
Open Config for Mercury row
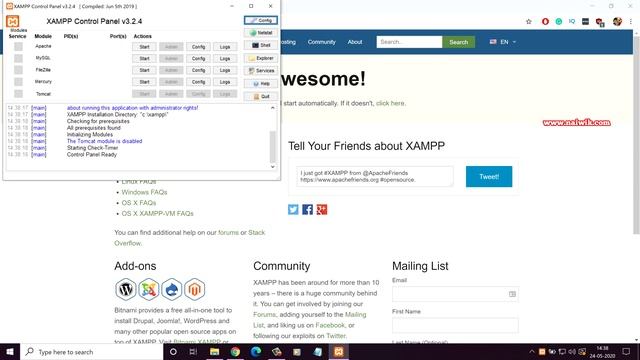coord(198,82)
